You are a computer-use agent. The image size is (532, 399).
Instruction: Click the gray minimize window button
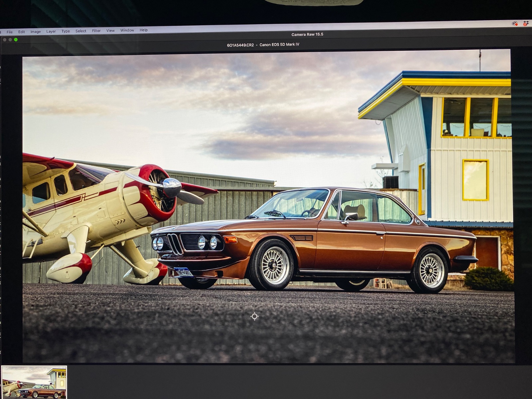[10, 40]
